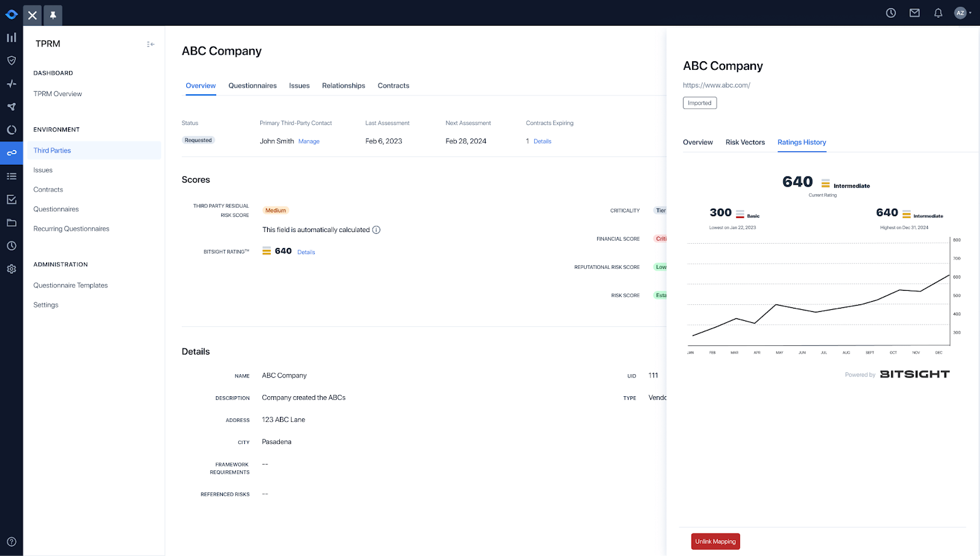Select the Risk Vectors tab
Viewport: 980px width, 556px height.
coord(745,142)
